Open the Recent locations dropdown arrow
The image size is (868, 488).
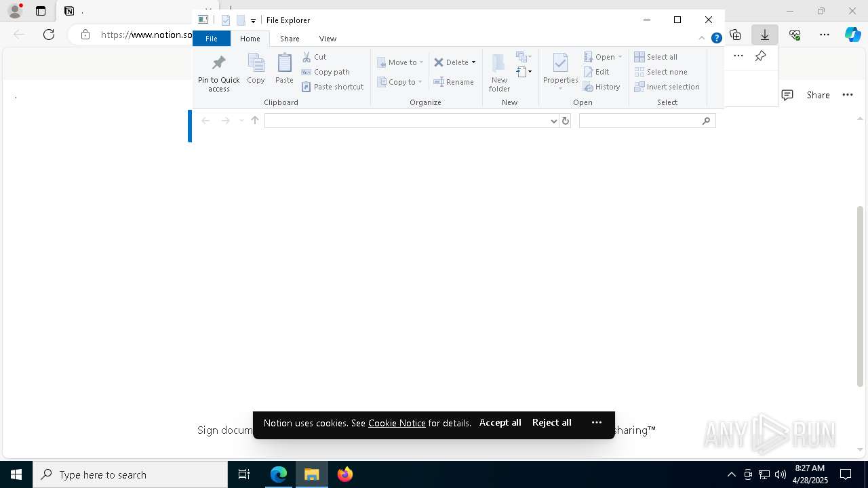point(241,121)
